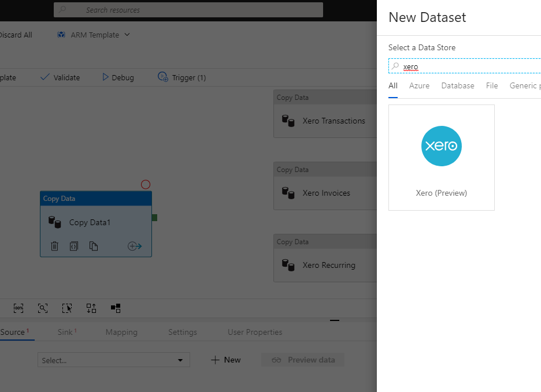Screen dimensions: 541x392
Task: Open the User Properties tab
Action: pos(255,332)
